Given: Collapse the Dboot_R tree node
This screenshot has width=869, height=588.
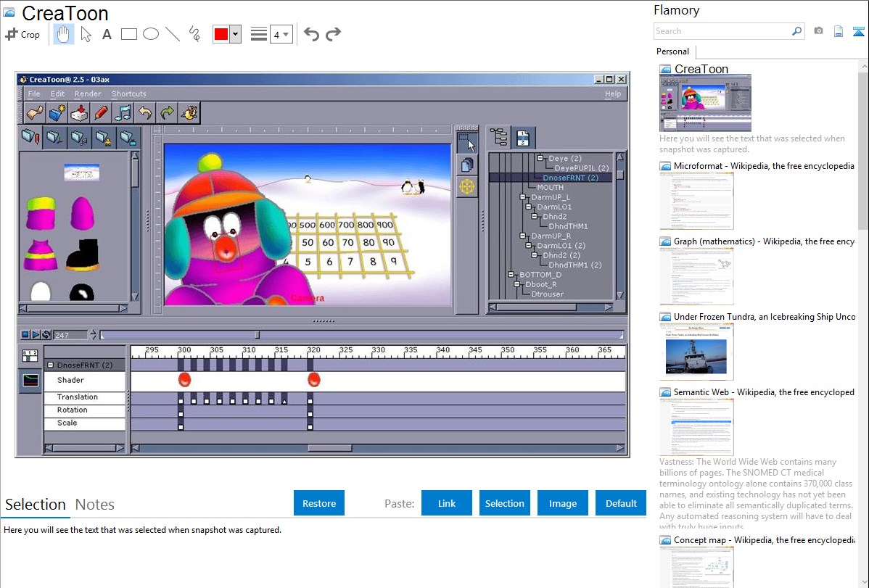Looking at the screenshot, I should point(516,284).
